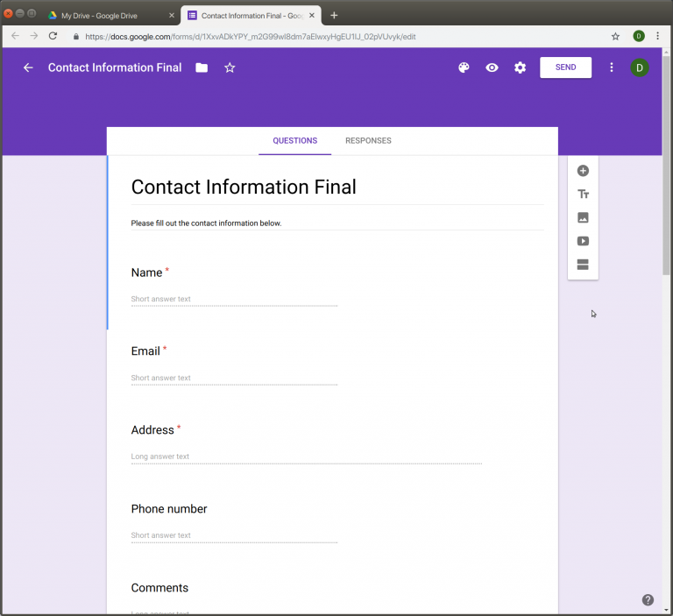Click the browser forward button
Image resolution: width=673 pixels, height=616 pixels.
tap(34, 36)
